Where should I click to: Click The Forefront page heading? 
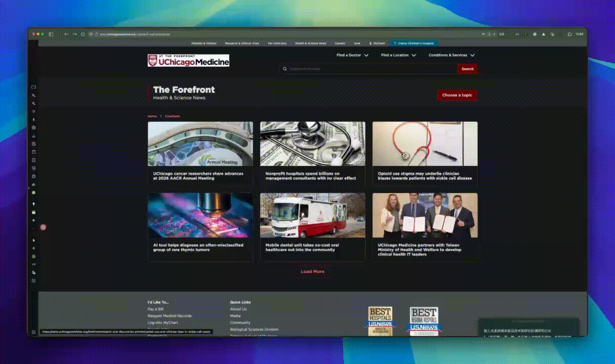coord(184,90)
